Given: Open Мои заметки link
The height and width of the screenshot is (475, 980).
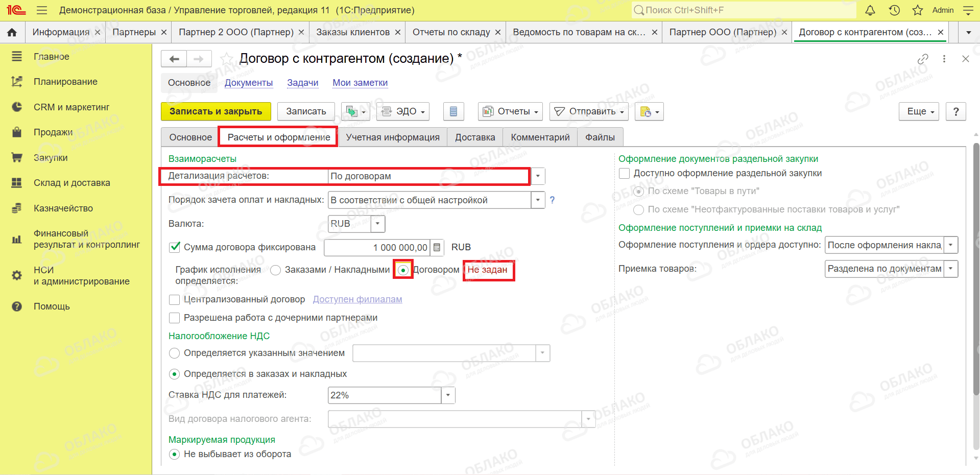Looking at the screenshot, I should 360,83.
